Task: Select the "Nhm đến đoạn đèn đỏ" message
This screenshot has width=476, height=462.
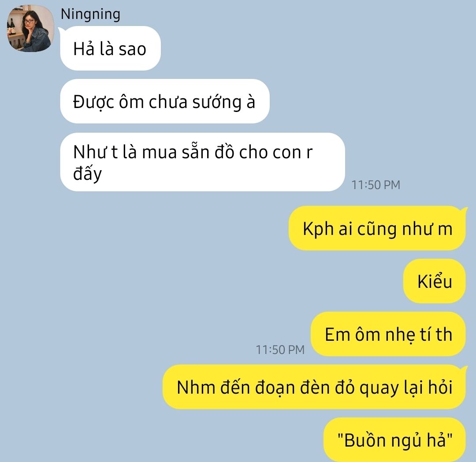Action: (x=314, y=387)
